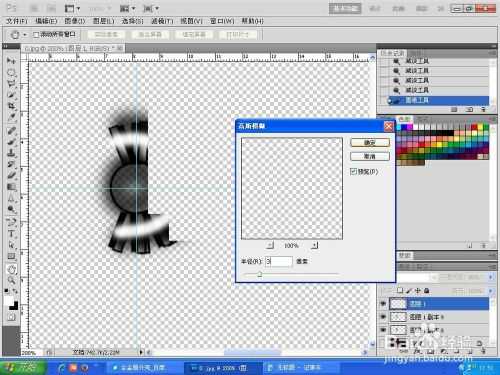
Task: Select the Type tool
Action: (11, 234)
